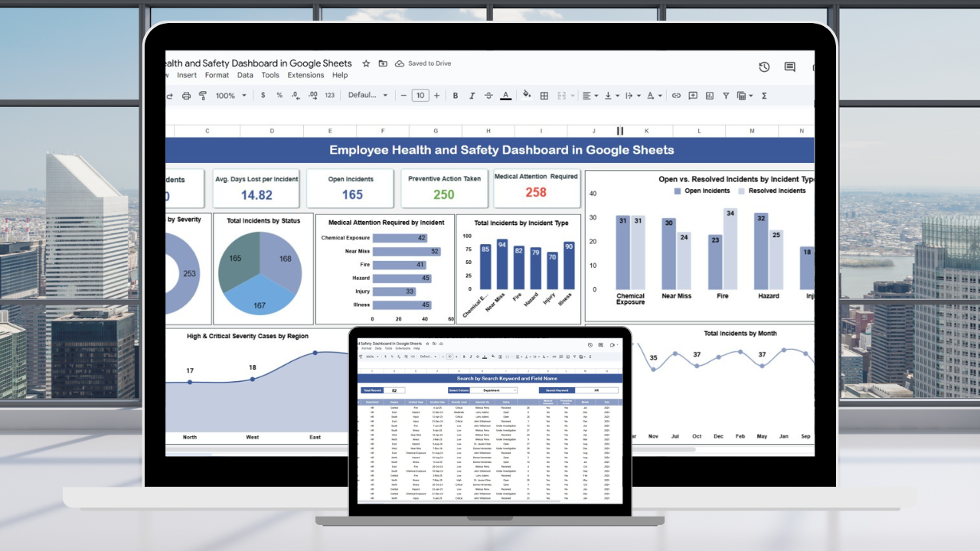This screenshot has width=980, height=551.
Task: Open the Functions sigma icon
Action: (763, 96)
